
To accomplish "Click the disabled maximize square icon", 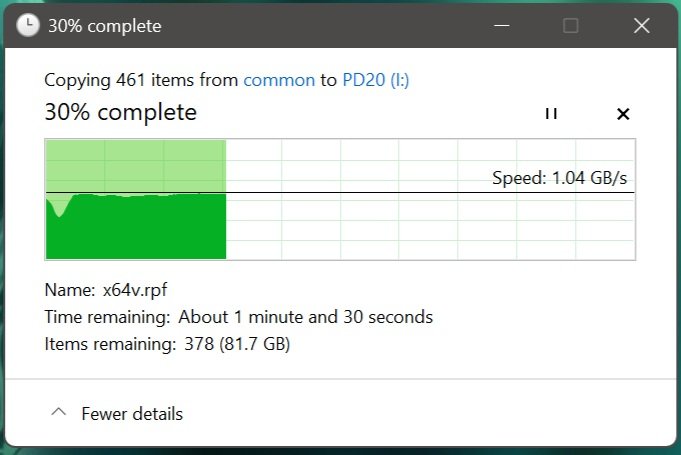I will (570, 26).
